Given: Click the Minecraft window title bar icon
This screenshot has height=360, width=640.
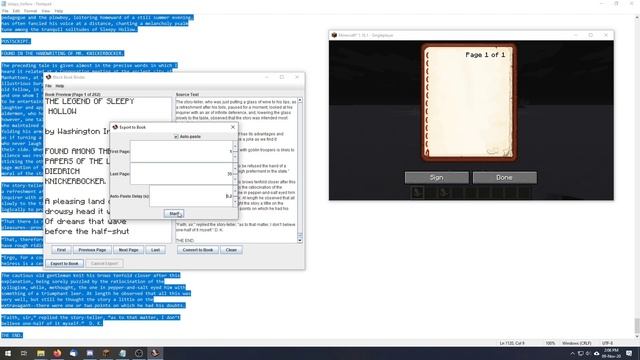Looking at the screenshot, I should 334,35.
